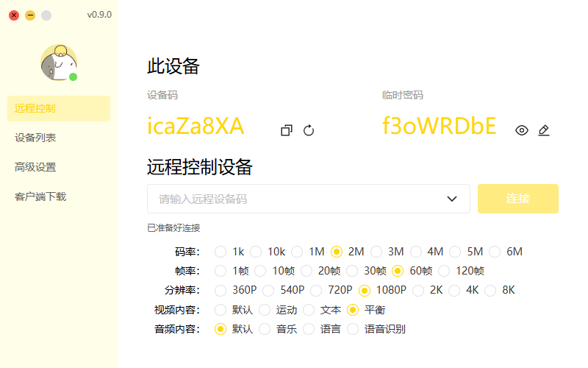
Task: Select 20帧 frame rate
Action: [x=306, y=271]
